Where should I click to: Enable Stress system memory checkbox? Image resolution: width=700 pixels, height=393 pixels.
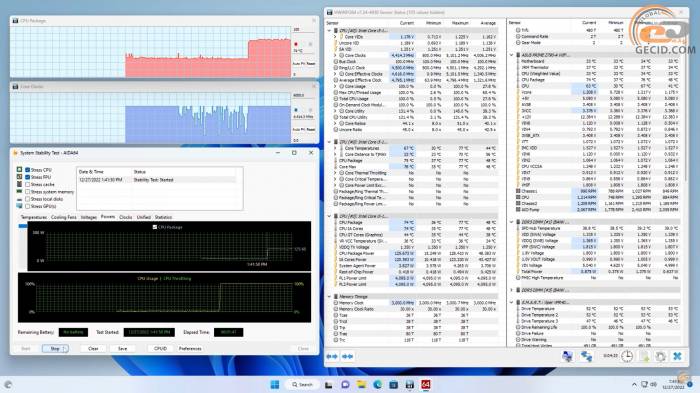[28, 192]
